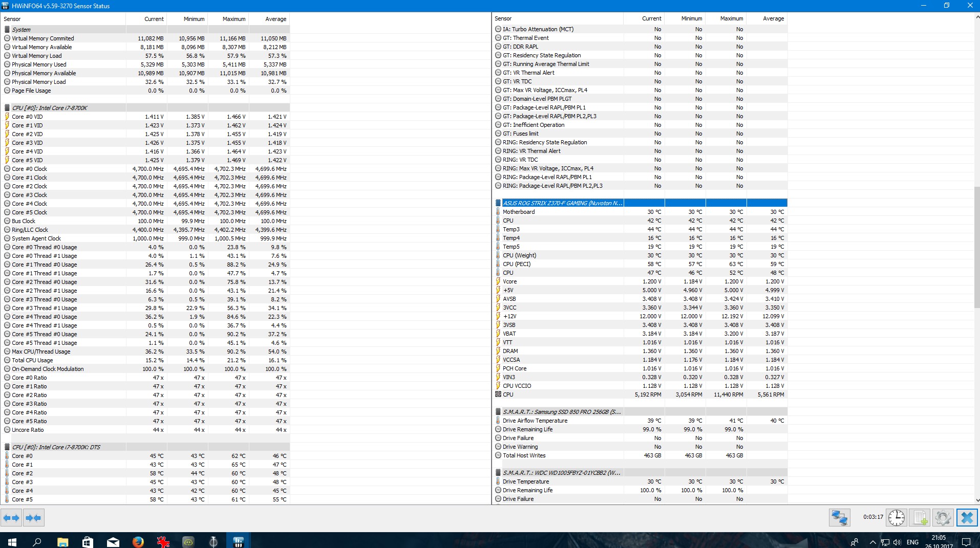The width and height of the screenshot is (980, 548).
Task: Click the thermometer icon beside DTS Core #0
Action: pyautogui.click(x=7, y=456)
